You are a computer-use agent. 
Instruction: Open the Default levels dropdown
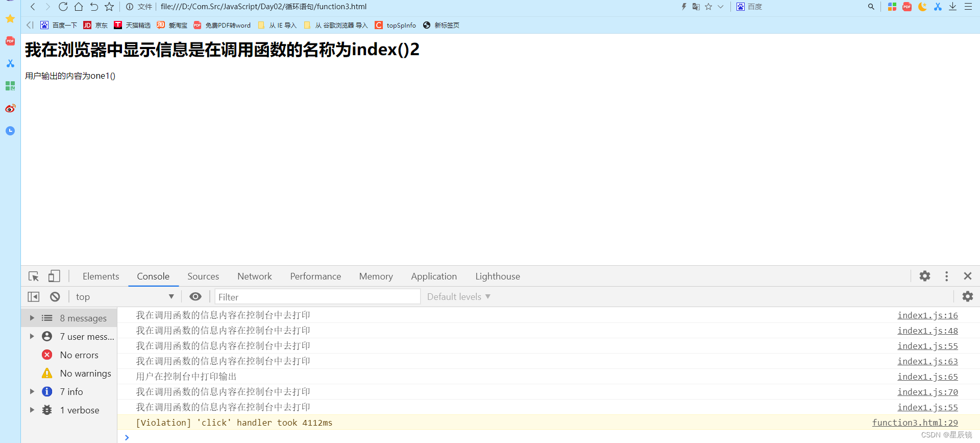458,297
